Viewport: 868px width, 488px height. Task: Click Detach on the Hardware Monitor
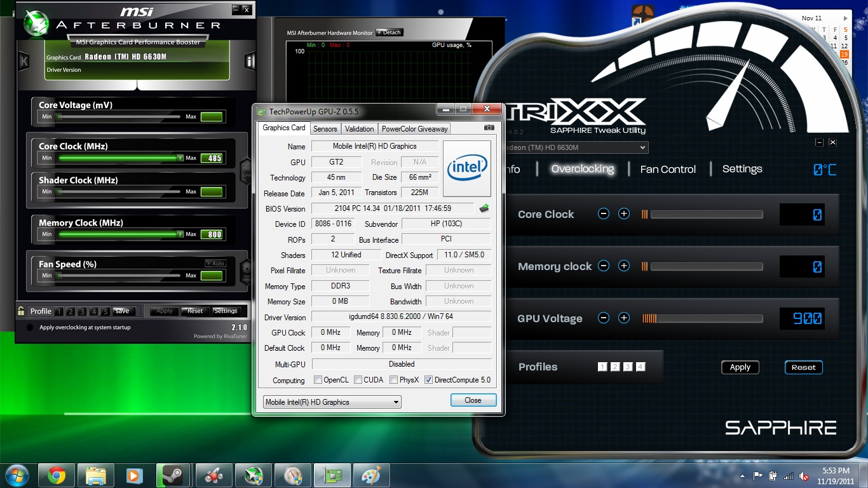point(390,32)
